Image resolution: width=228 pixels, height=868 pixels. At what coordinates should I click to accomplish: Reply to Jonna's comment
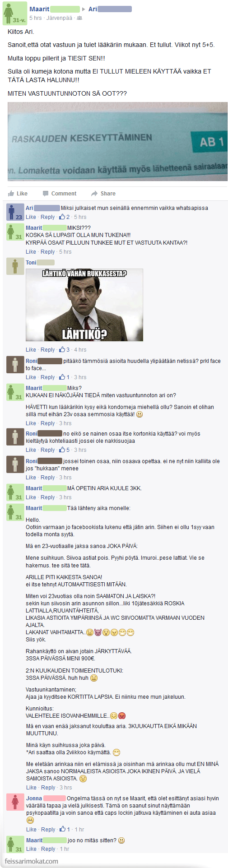tap(48, 829)
